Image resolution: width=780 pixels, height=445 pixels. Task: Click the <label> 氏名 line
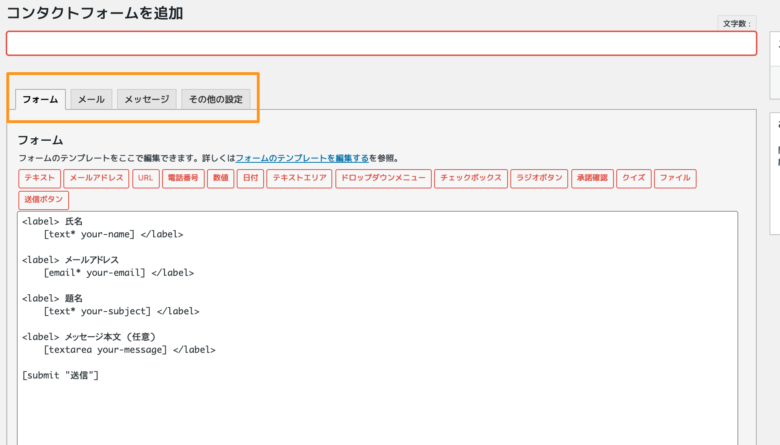[52, 221]
